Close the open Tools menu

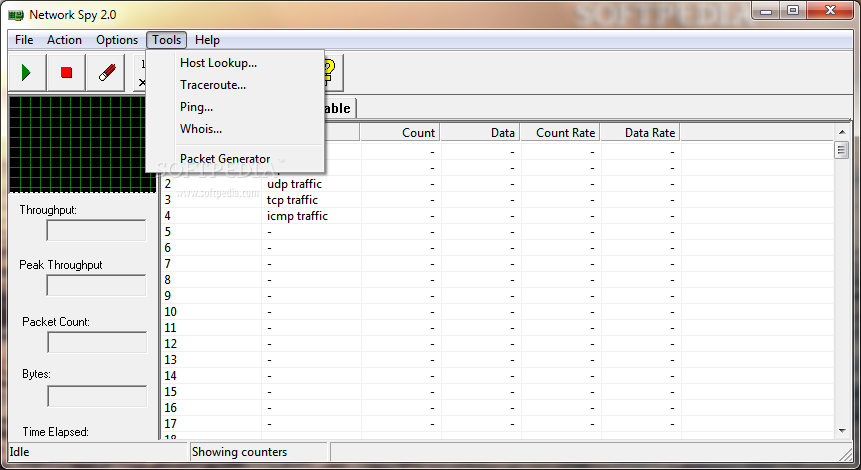pyautogui.click(x=166, y=40)
